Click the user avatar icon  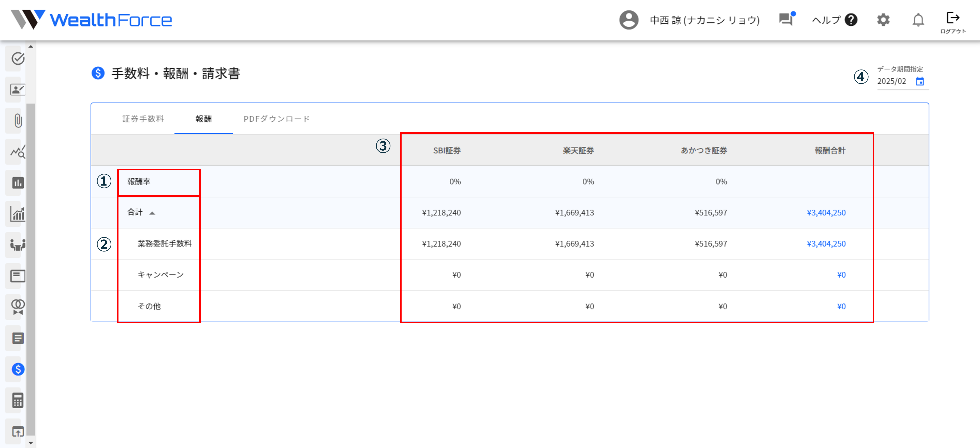click(629, 20)
